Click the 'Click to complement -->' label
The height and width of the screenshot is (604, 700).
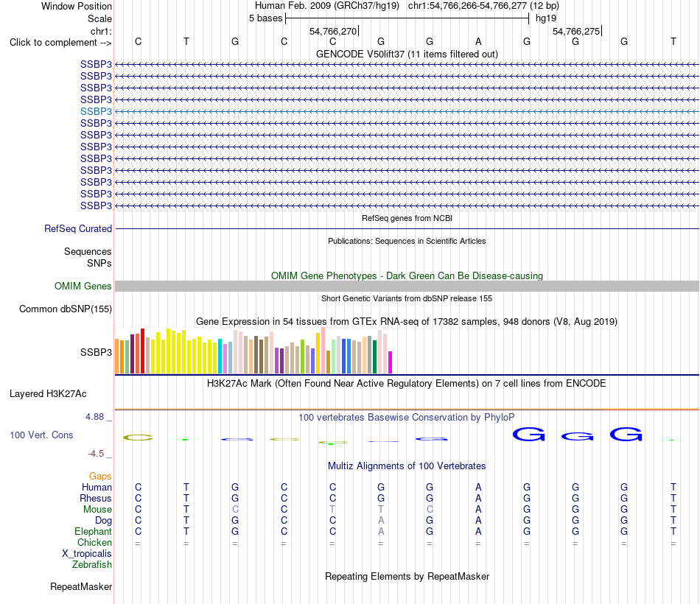(x=60, y=43)
